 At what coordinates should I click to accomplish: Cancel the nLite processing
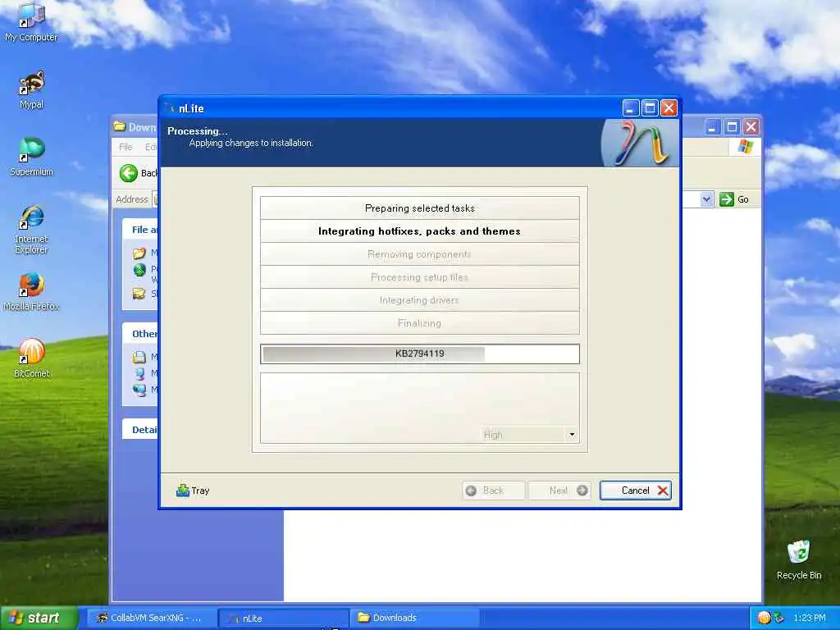click(x=636, y=491)
